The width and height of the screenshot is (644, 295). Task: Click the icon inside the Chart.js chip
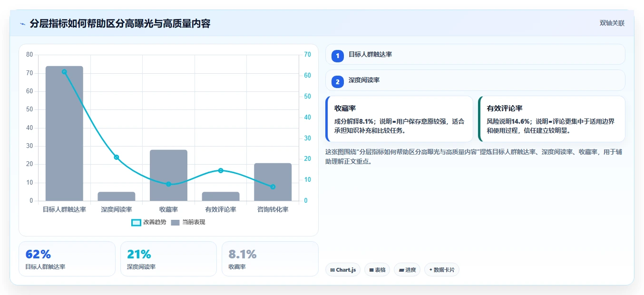(332, 270)
